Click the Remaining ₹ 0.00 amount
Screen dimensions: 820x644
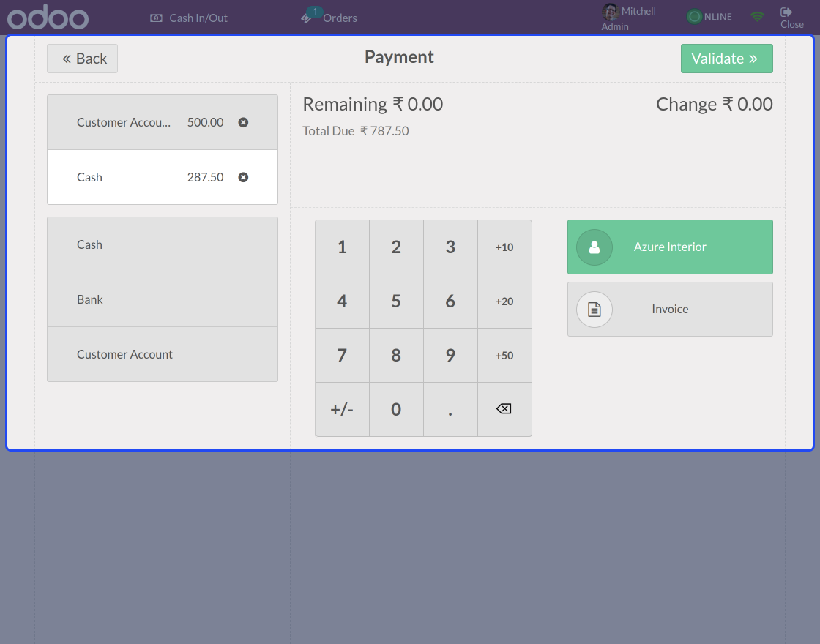coord(373,104)
